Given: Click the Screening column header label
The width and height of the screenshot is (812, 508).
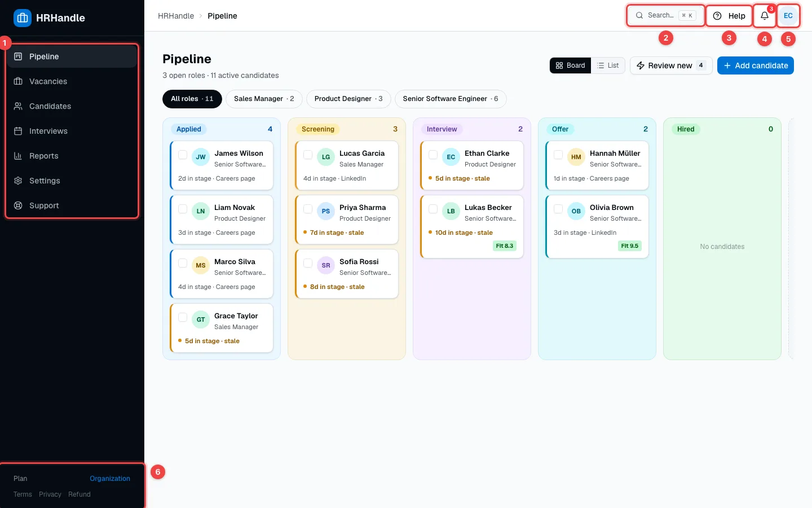Looking at the screenshot, I should pos(318,129).
